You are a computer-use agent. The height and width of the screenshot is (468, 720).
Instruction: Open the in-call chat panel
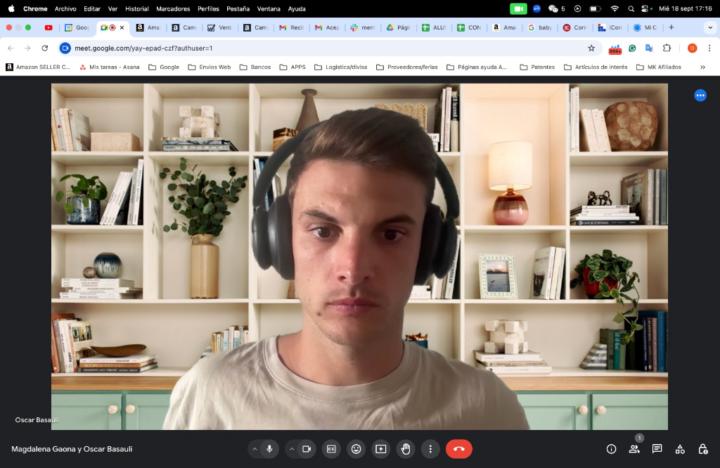(x=657, y=449)
